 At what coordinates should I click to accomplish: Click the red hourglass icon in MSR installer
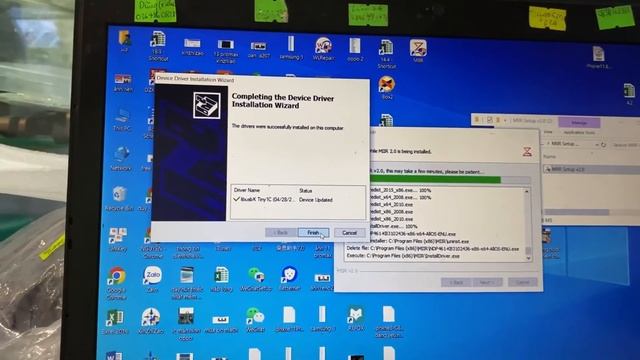tap(527, 151)
